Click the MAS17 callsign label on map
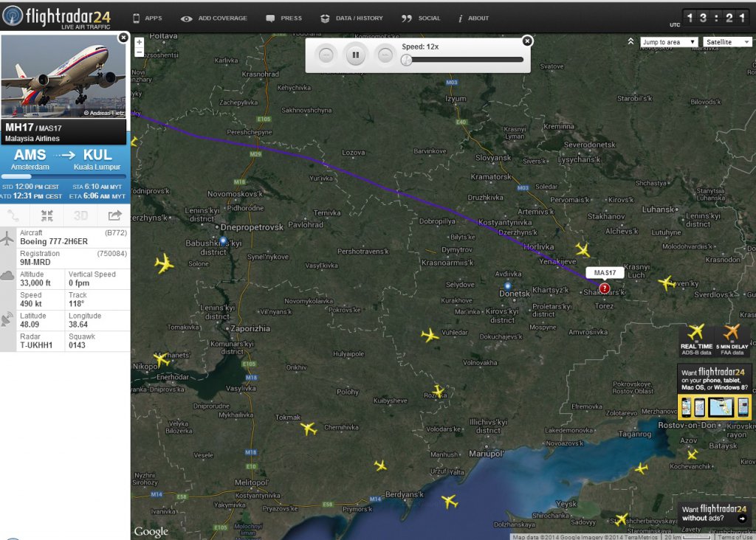The width and height of the screenshot is (756, 540). [605, 273]
